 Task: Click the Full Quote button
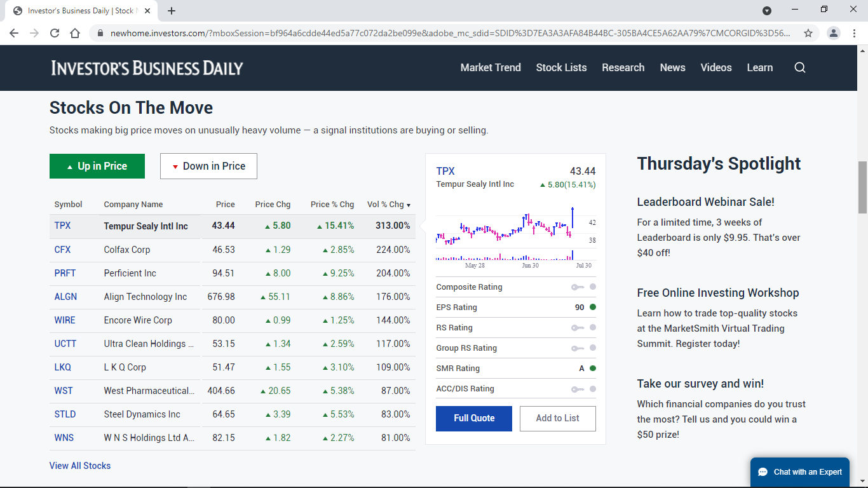474,419
